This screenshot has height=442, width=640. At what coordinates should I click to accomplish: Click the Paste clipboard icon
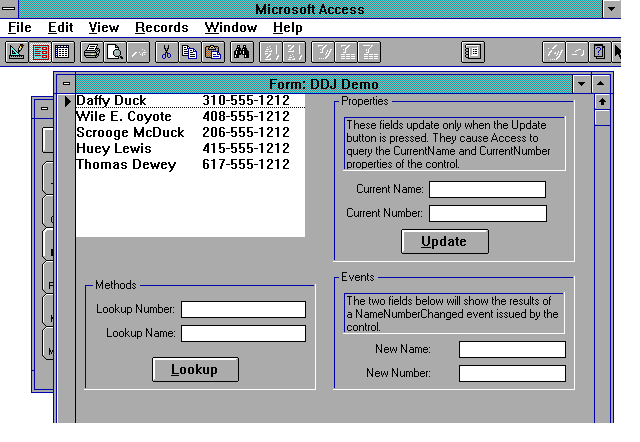212,51
